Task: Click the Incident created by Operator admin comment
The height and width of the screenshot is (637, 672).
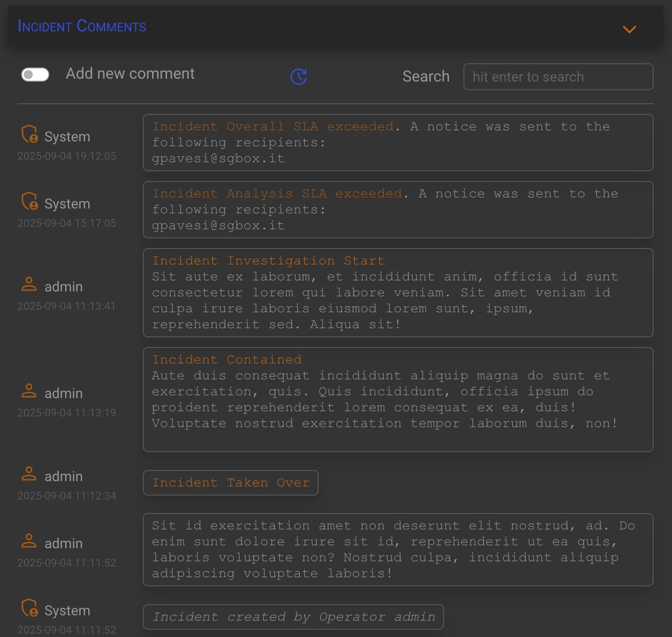Action: click(x=293, y=617)
